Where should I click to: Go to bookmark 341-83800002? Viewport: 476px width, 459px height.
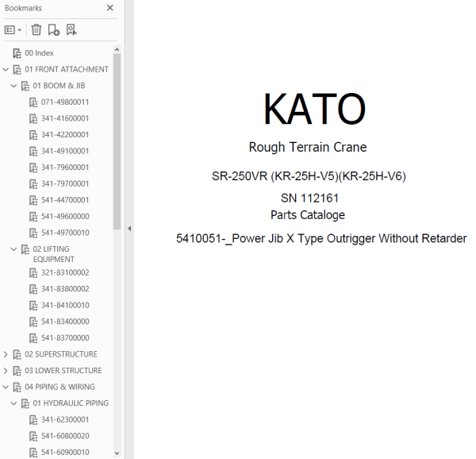65,289
